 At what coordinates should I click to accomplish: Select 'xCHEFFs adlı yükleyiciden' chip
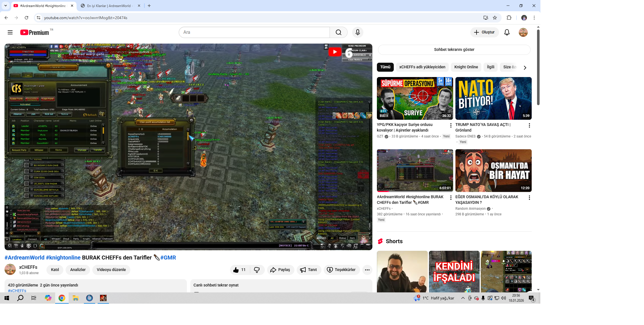[x=422, y=67]
